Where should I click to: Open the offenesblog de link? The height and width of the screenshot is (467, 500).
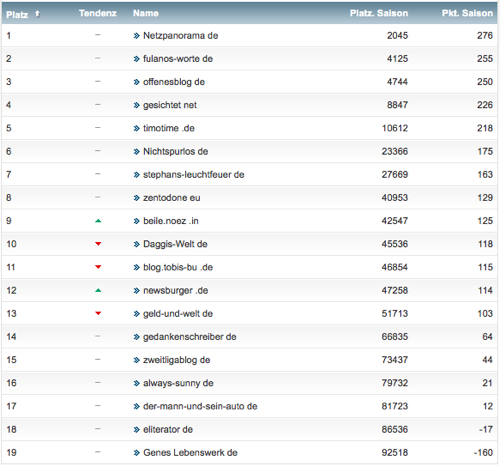tap(174, 82)
